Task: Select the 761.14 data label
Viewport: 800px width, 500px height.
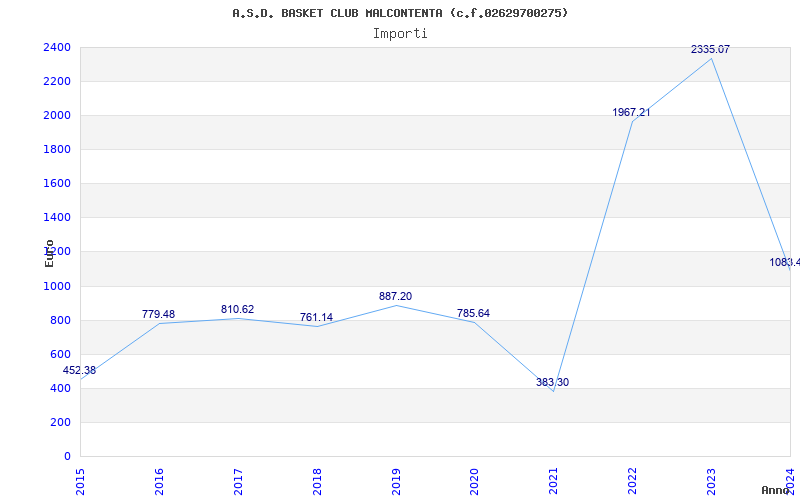Action: pos(316,317)
